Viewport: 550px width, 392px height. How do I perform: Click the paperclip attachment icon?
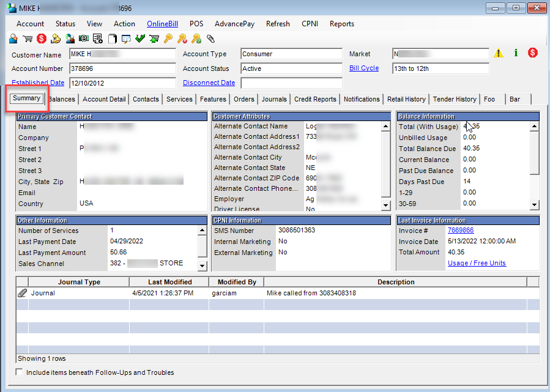210,38
